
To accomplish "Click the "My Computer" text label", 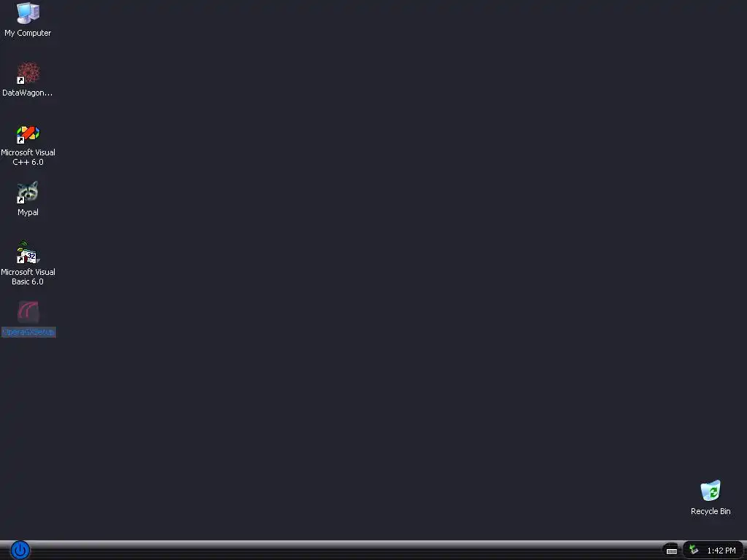I will coord(28,33).
